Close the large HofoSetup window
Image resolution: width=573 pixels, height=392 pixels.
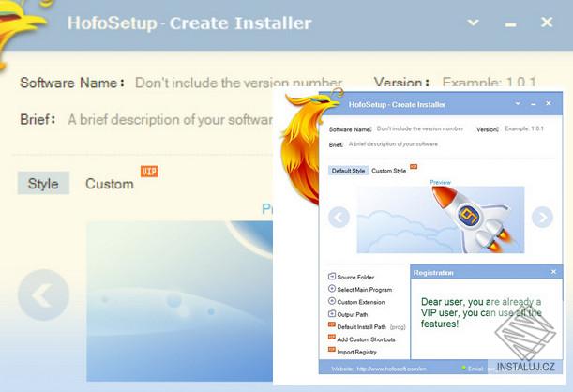[x=547, y=23]
